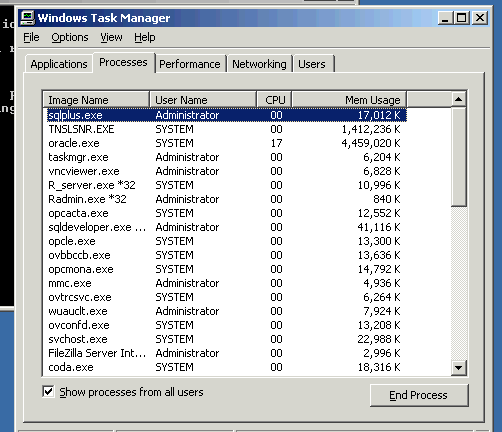Select the wuauclt.exe process row

227,311
